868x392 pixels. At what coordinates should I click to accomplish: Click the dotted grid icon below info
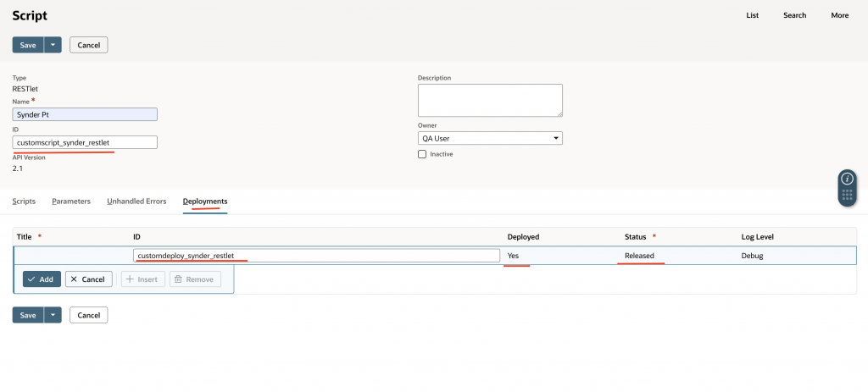point(847,196)
